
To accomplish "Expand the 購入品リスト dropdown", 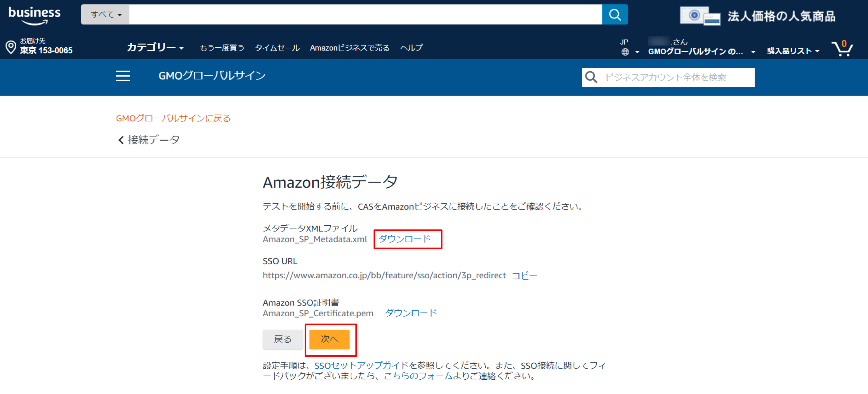I will pyautogui.click(x=793, y=51).
